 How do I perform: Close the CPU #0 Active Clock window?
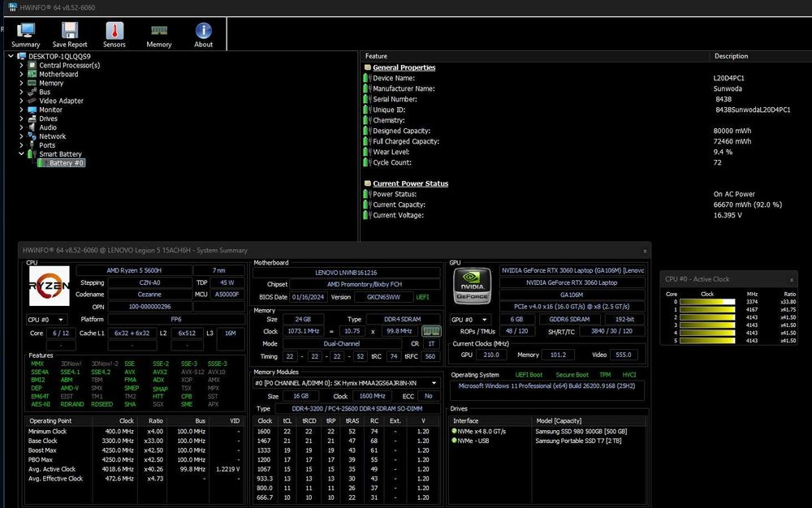click(791, 280)
